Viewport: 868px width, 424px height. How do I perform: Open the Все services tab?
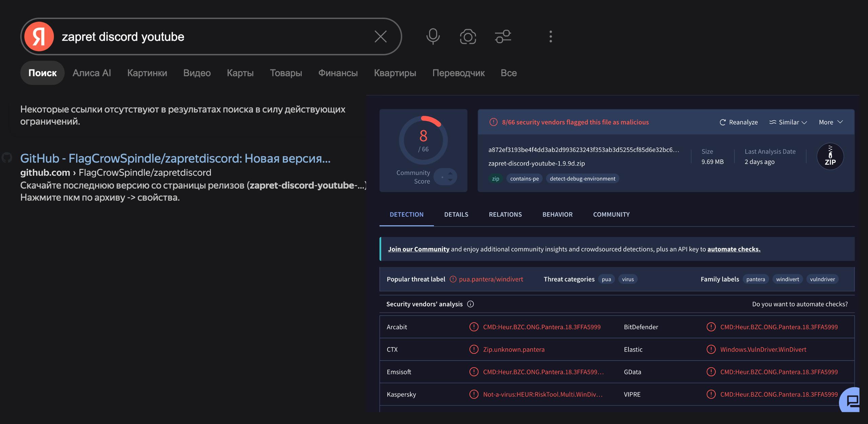click(x=509, y=73)
